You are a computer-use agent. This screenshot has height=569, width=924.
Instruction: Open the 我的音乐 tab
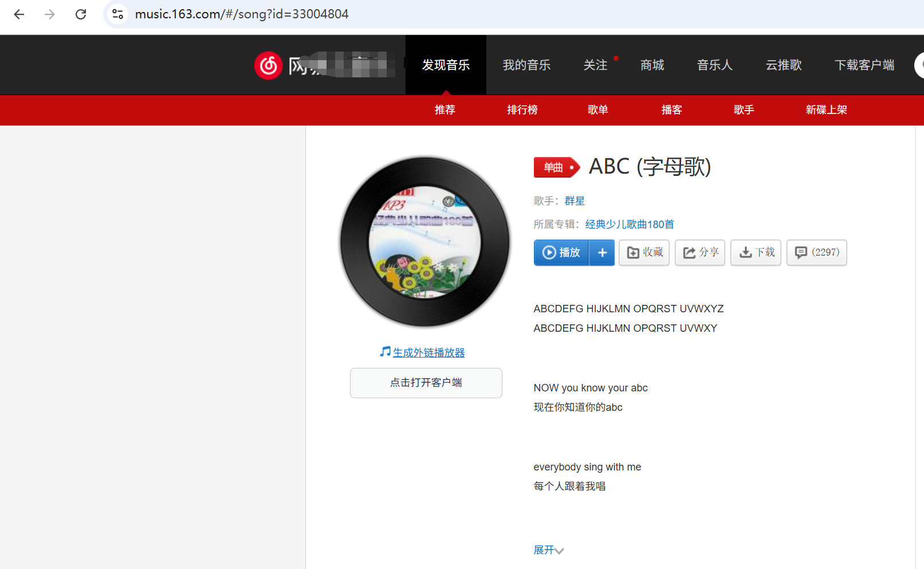pyautogui.click(x=526, y=65)
